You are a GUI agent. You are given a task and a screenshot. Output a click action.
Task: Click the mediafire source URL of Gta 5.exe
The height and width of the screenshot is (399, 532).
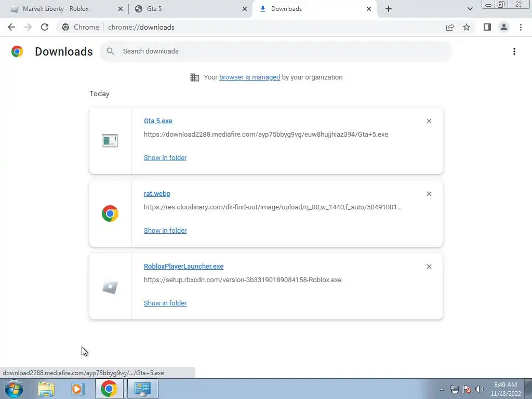click(x=266, y=135)
